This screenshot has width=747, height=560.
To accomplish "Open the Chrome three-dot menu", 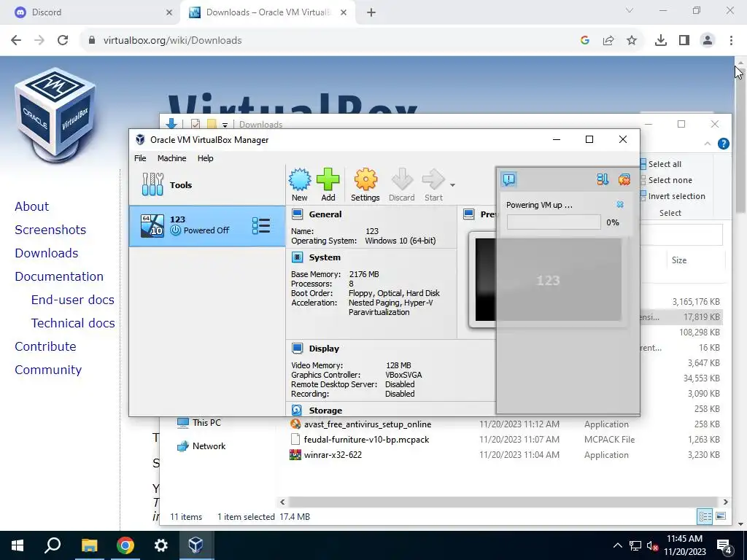I will point(731,41).
